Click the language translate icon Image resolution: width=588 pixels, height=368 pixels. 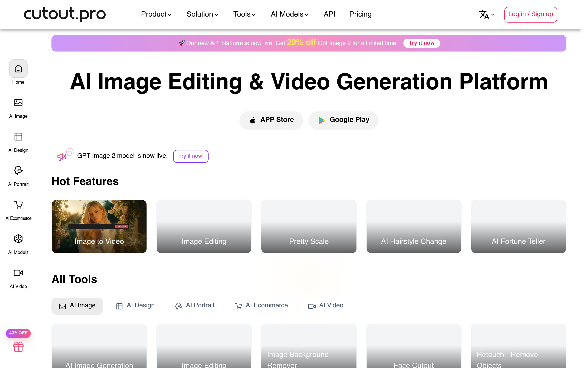tap(484, 14)
